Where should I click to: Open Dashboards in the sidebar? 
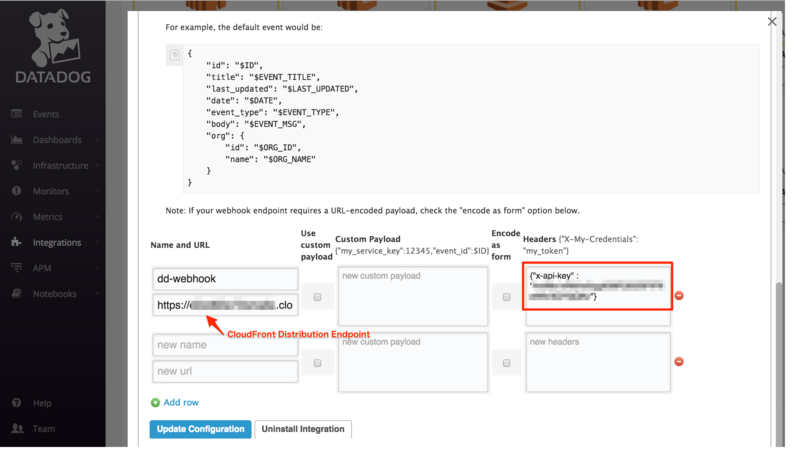tap(57, 140)
